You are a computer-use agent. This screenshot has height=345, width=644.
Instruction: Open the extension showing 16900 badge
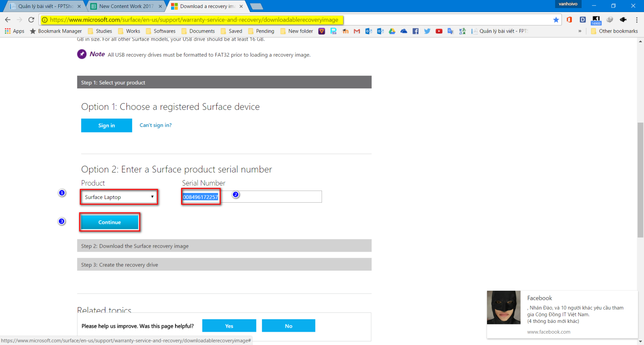point(596,20)
